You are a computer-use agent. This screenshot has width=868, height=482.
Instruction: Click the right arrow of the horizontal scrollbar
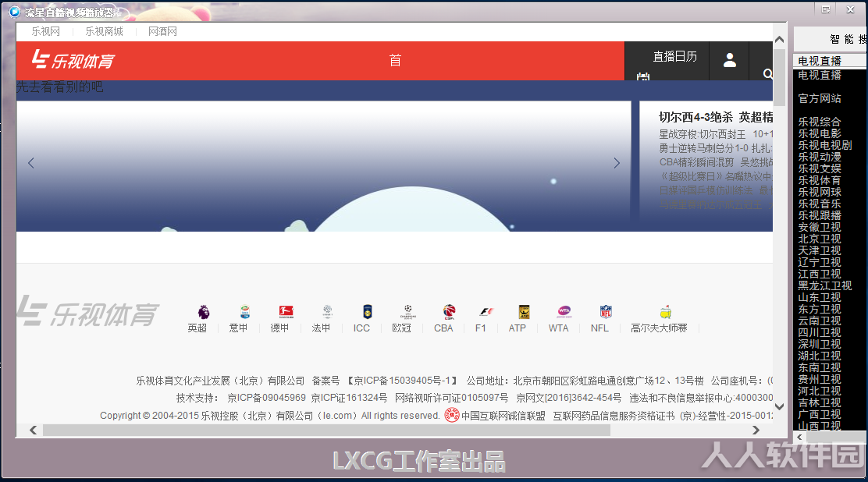coord(756,430)
